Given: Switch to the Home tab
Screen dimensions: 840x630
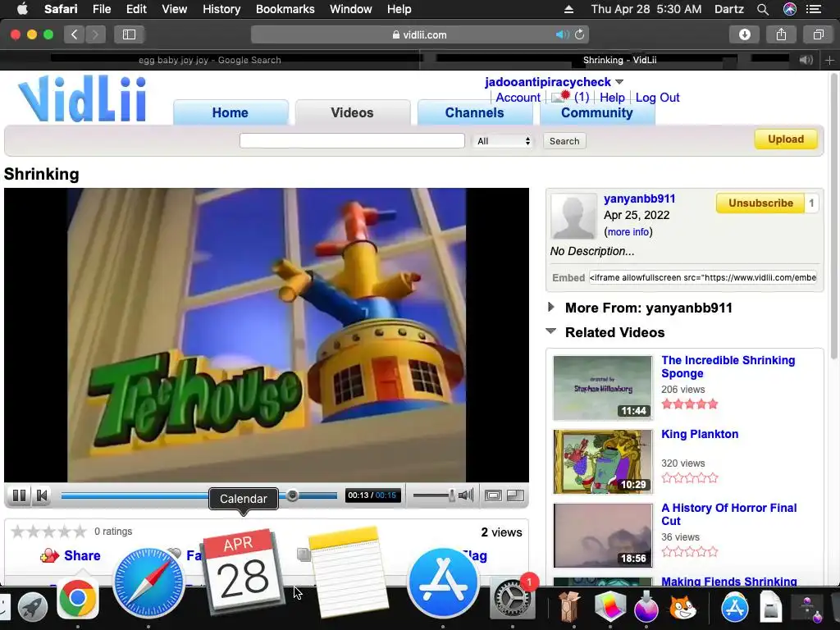Looking at the screenshot, I should 231,112.
